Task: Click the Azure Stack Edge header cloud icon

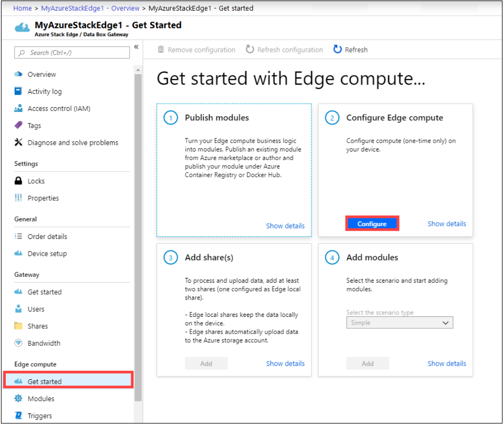Action: click(22, 28)
